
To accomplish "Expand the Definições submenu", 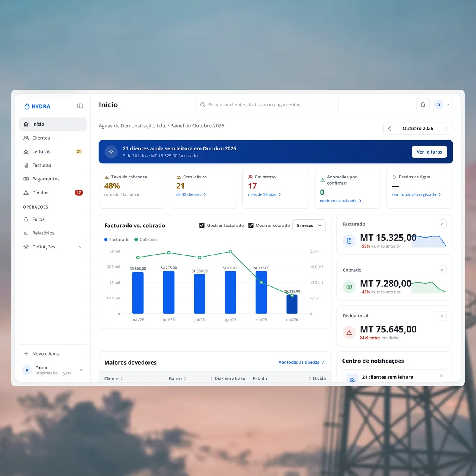I will [x=80, y=247].
